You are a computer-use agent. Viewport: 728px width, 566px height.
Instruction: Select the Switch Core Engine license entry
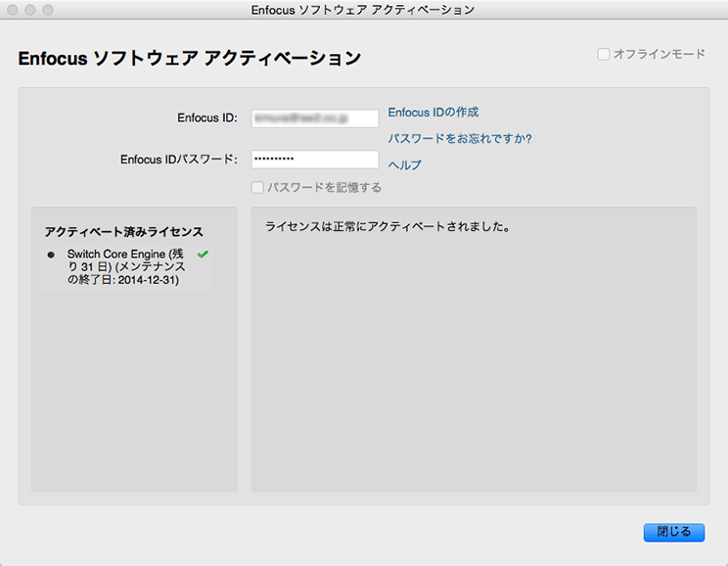click(x=124, y=266)
